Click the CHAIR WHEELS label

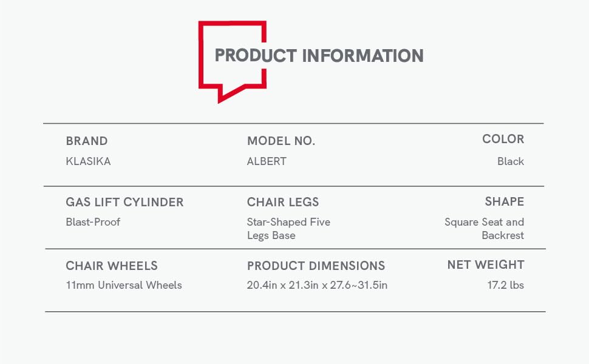click(x=112, y=266)
